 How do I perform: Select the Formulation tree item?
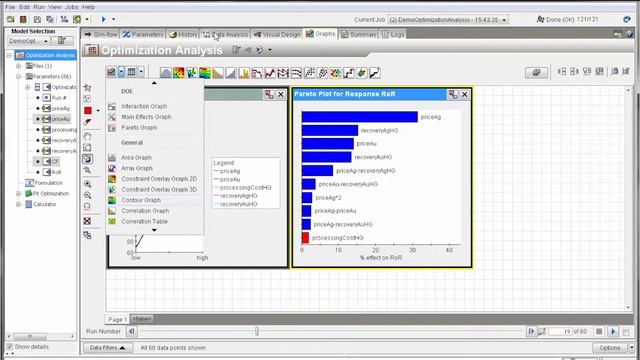pyautogui.click(x=44, y=183)
